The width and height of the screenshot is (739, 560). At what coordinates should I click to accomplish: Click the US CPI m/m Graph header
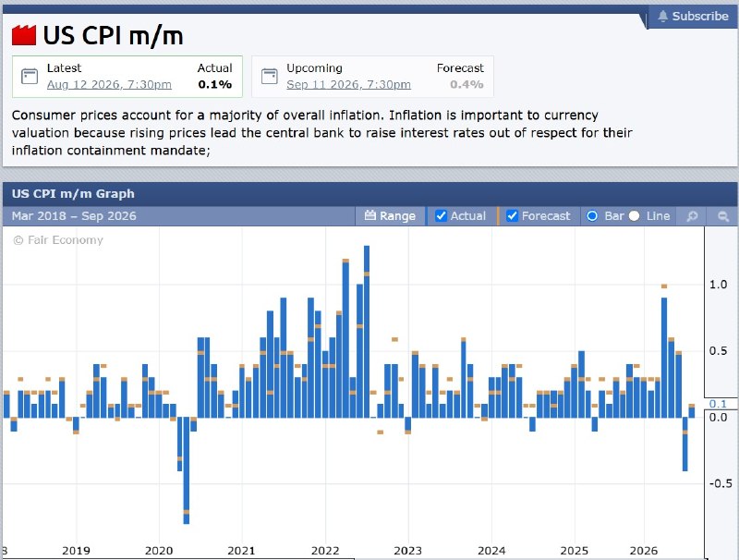coord(73,194)
